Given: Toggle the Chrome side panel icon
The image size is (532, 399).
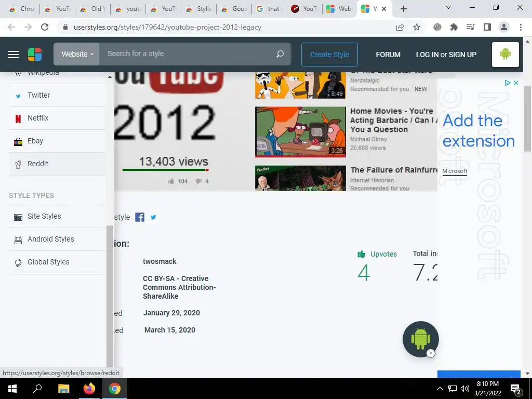Looking at the screenshot, I should point(487,27).
